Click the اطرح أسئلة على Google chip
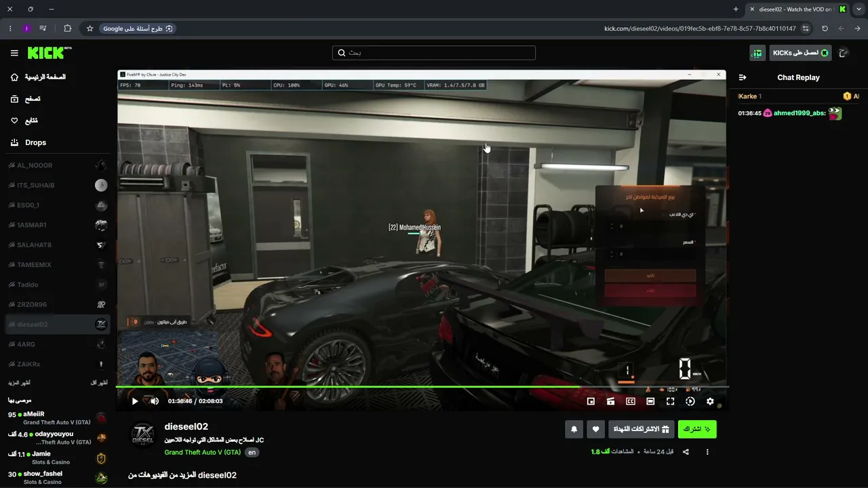Screen dimensions: 868x488 pos(138,28)
